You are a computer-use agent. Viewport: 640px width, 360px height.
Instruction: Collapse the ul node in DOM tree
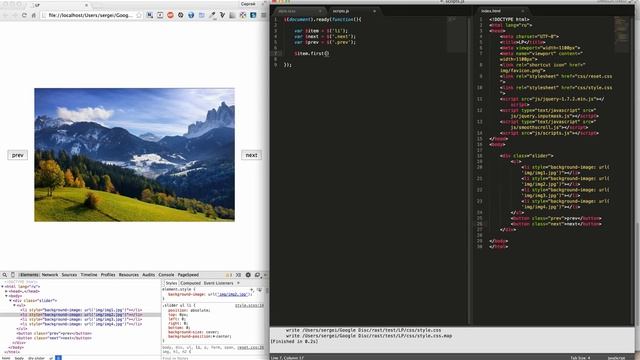coord(15,305)
